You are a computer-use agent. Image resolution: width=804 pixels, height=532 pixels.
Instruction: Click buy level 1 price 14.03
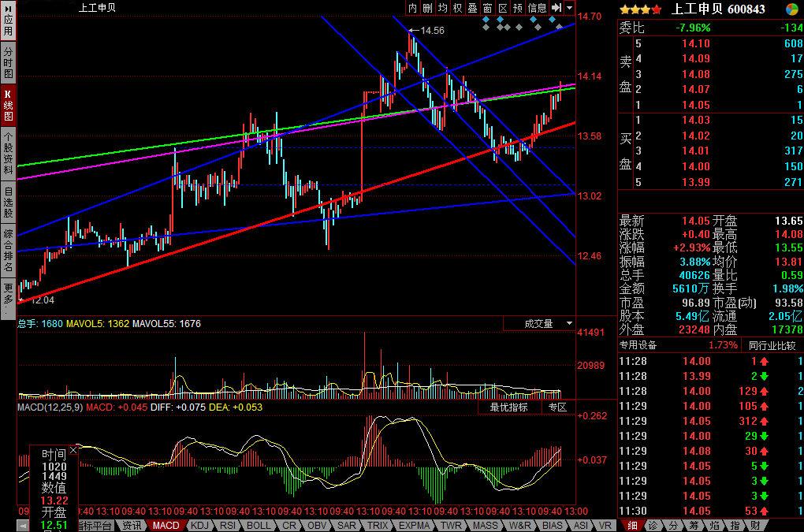[696, 120]
